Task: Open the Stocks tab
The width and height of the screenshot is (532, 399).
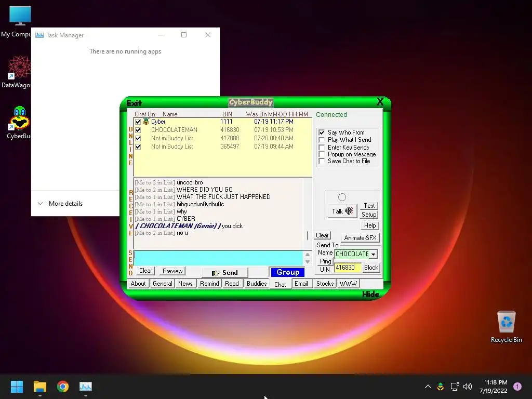Action: 325,284
